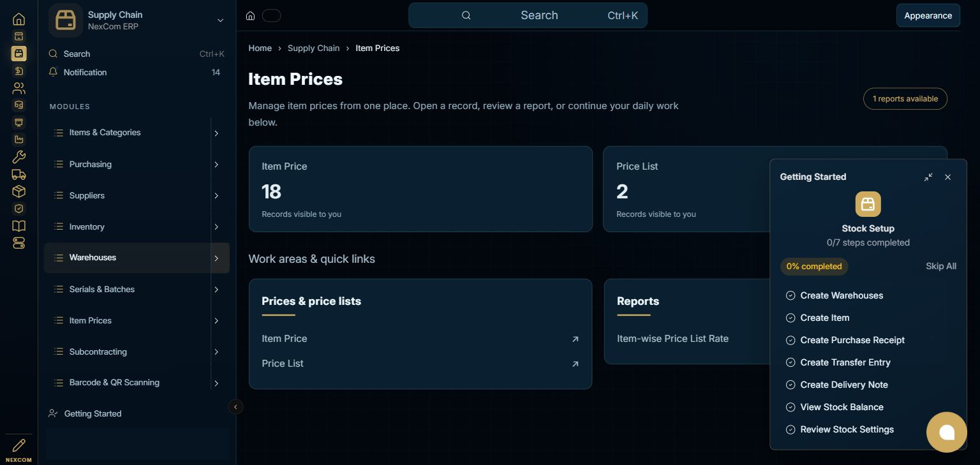Click the NEXCOM pencil icon
The height and width of the screenshot is (465, 980).
pos(19,445)
